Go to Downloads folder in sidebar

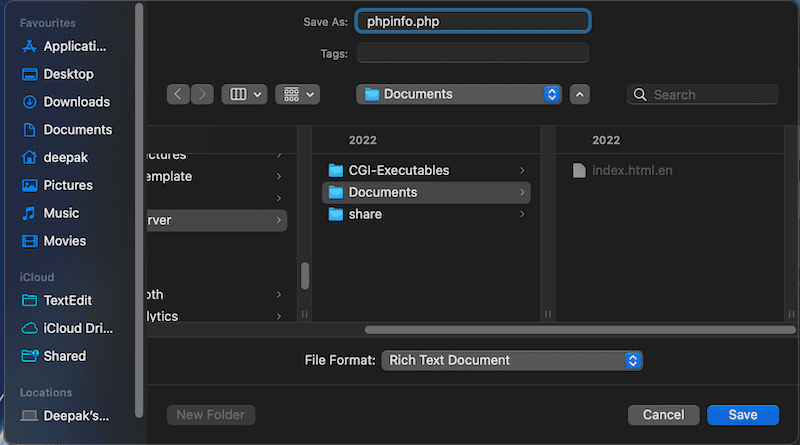[66, 102]
